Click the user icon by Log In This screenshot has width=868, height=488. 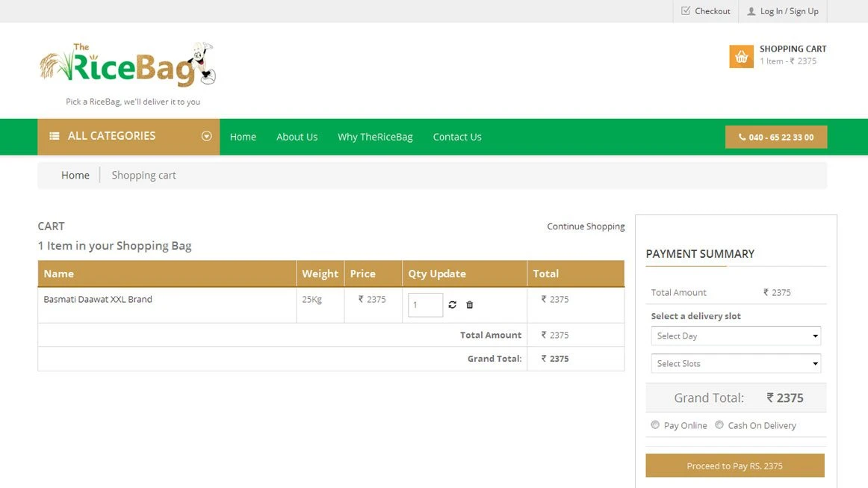tap(751, 11)
